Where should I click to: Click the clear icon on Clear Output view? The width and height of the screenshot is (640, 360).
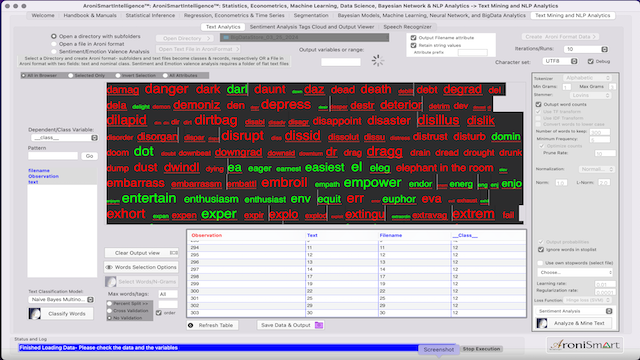(x=173, y=253)
